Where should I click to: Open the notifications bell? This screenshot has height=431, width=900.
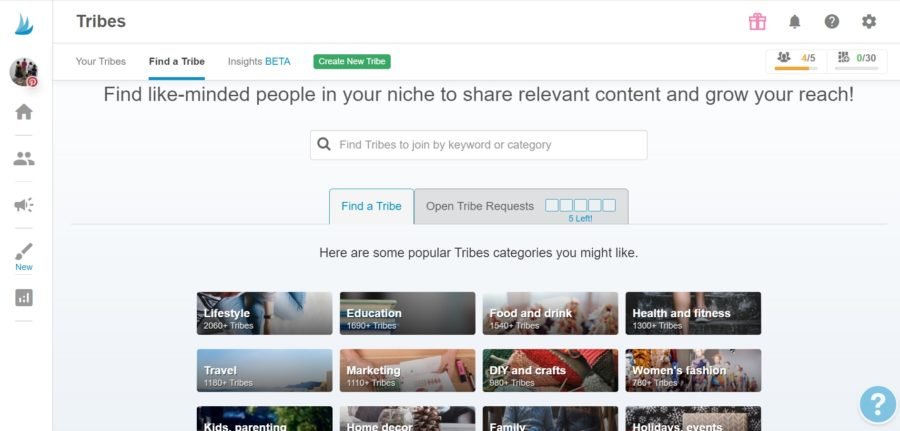795,21
